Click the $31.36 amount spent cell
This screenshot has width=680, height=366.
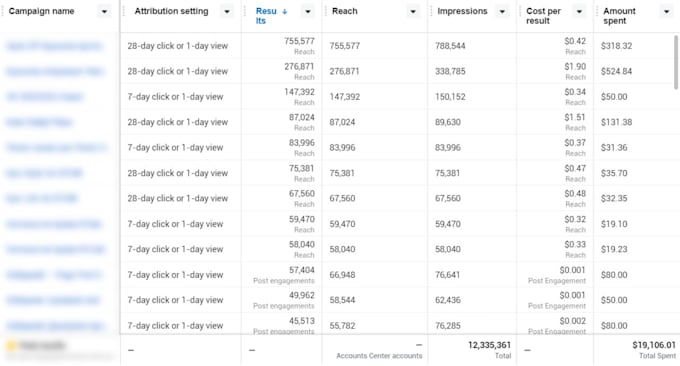click(614, 147)
